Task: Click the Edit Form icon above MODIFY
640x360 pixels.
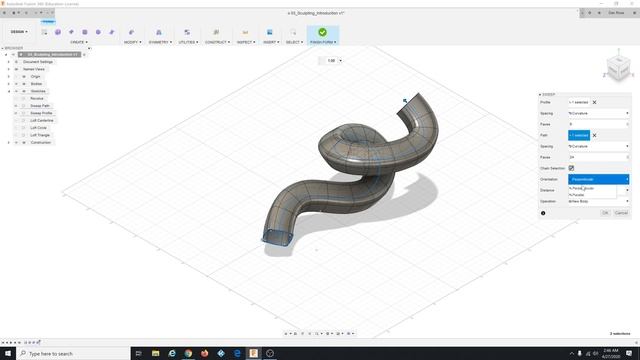Action: (131, 32)
